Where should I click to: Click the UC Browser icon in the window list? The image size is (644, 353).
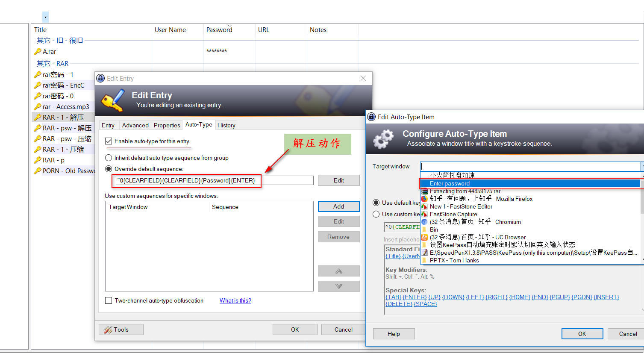click(424, 237)
